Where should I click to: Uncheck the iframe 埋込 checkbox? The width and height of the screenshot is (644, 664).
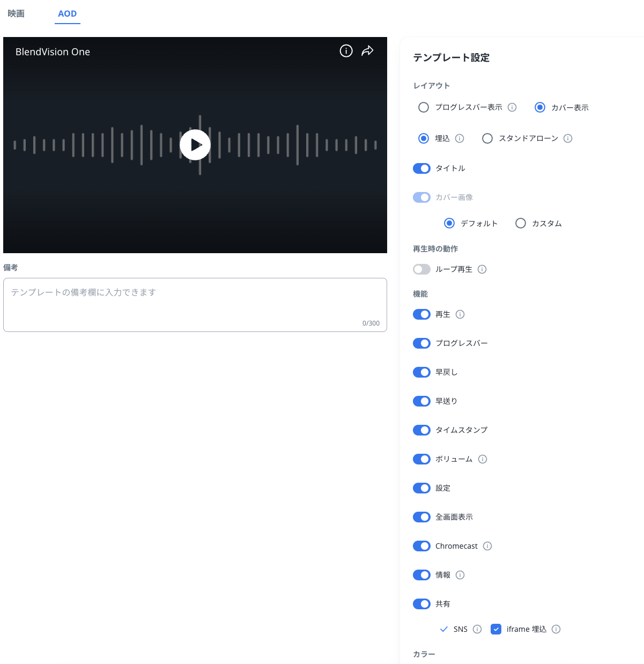coord(496,629)
